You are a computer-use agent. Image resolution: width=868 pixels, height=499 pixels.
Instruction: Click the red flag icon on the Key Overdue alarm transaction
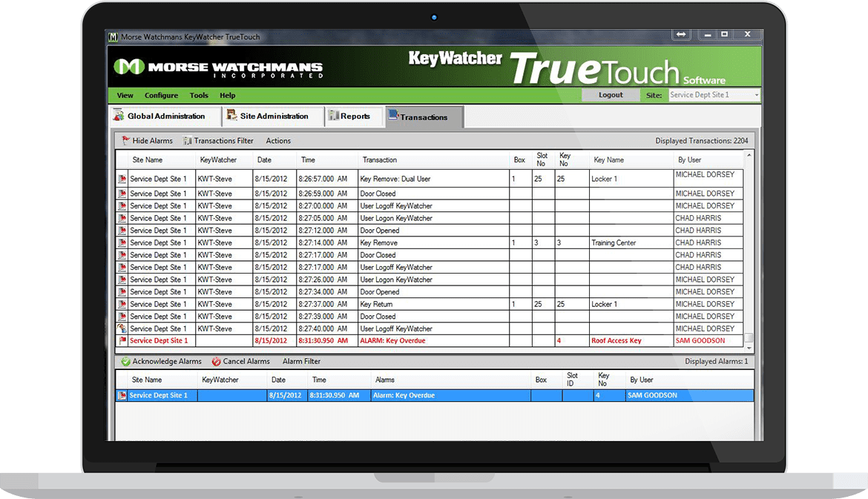point(122,341)
